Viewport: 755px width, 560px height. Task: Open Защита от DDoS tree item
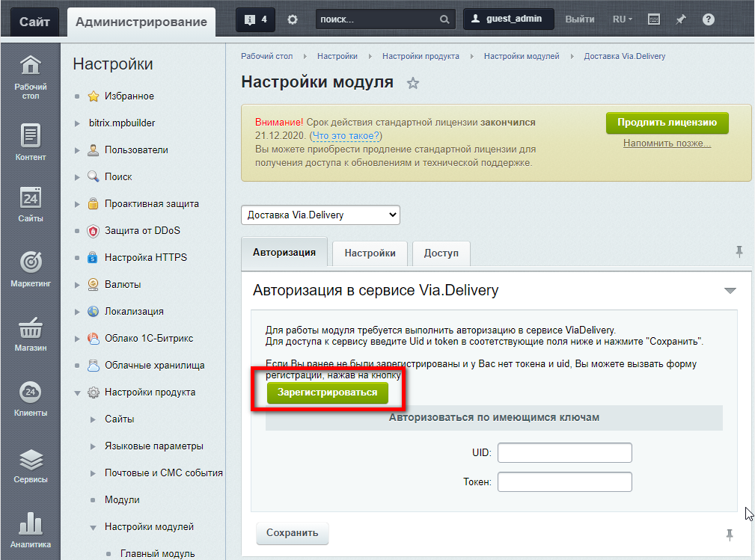click(142, 231)
